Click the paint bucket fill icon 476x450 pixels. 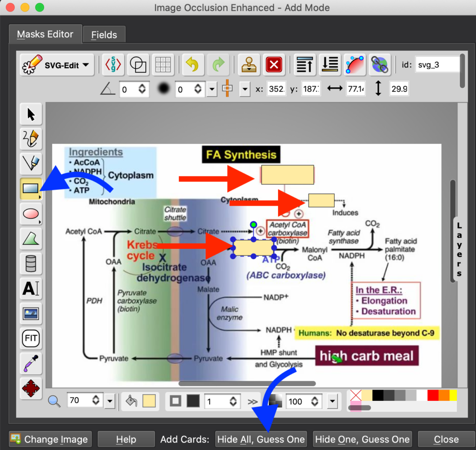coord(131,401)
